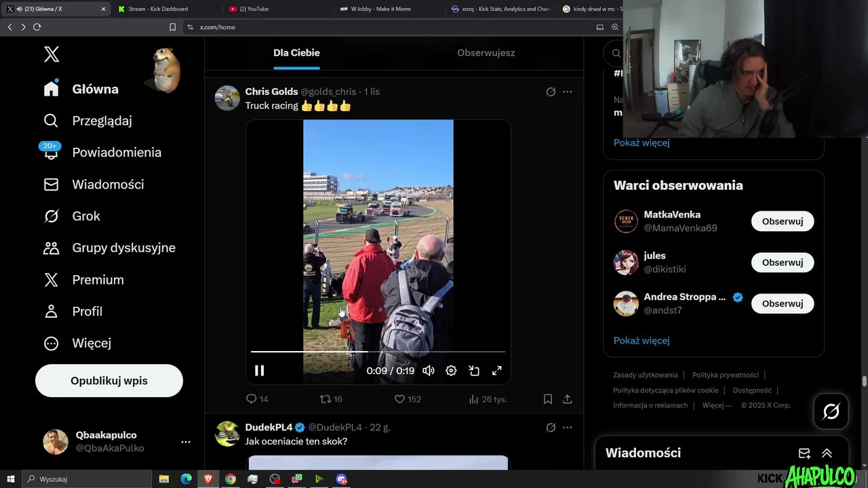Screen dimensions: 868x488
Task: Expand the video to fullscreen
Action: pyautogui.click(x=496, y=371)
